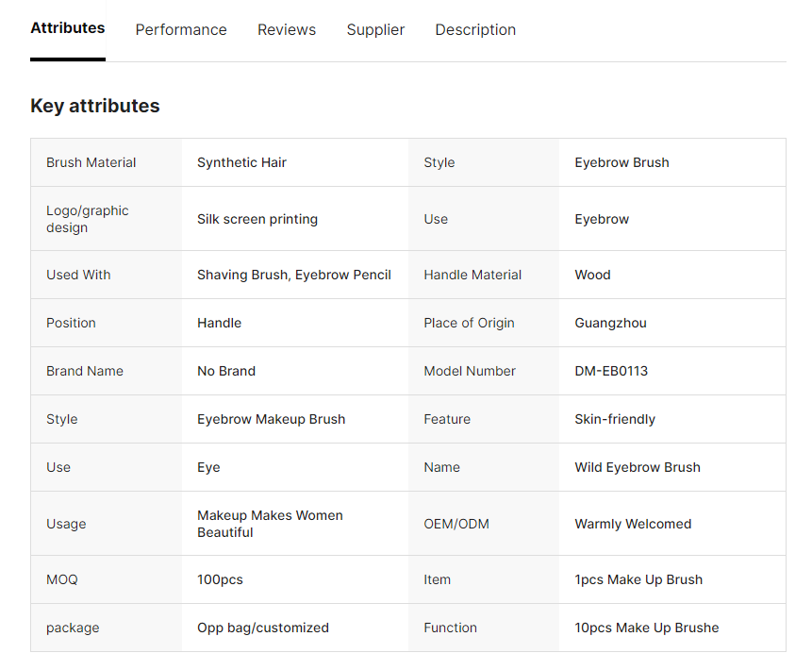Open the Reviews tab
The image size is (812, 670).
pos(287,30)
